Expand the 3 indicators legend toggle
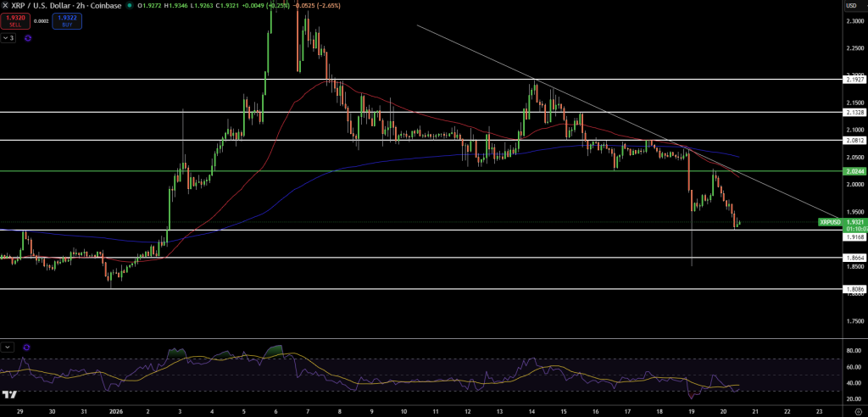Screen dimensions: 868x417 click(8, 37)
